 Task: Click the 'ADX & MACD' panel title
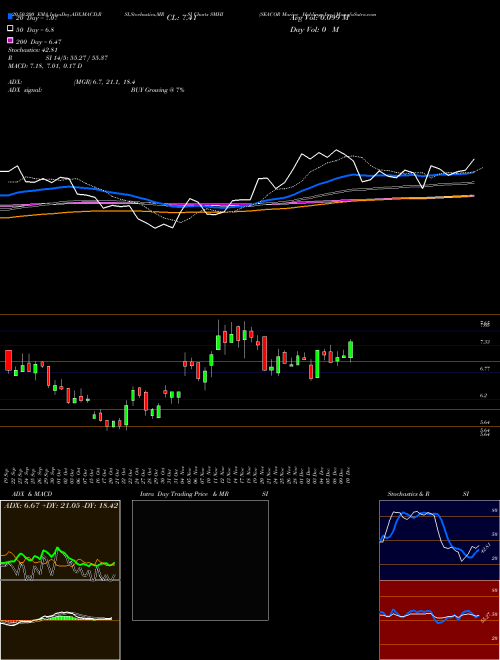point(32,494)
